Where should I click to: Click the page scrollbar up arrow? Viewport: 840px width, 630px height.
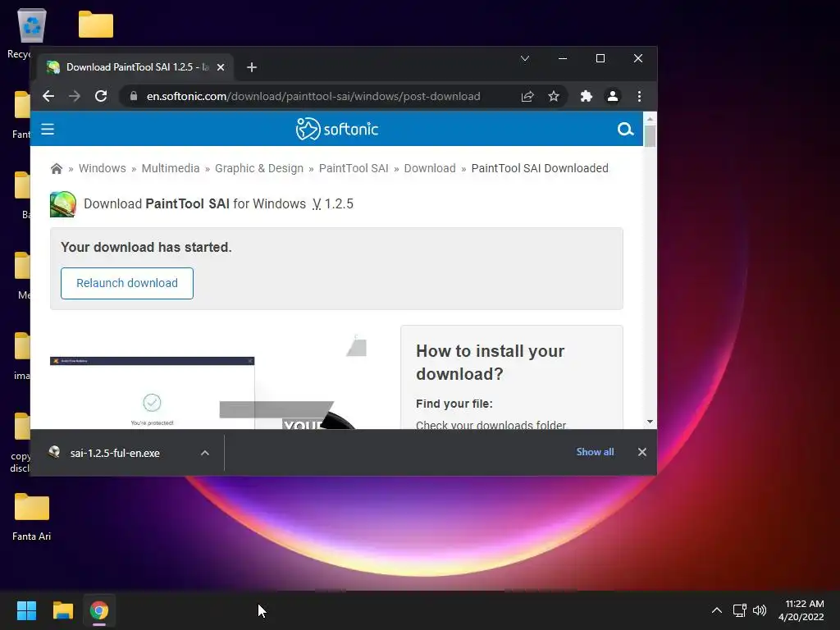(650, 118)
